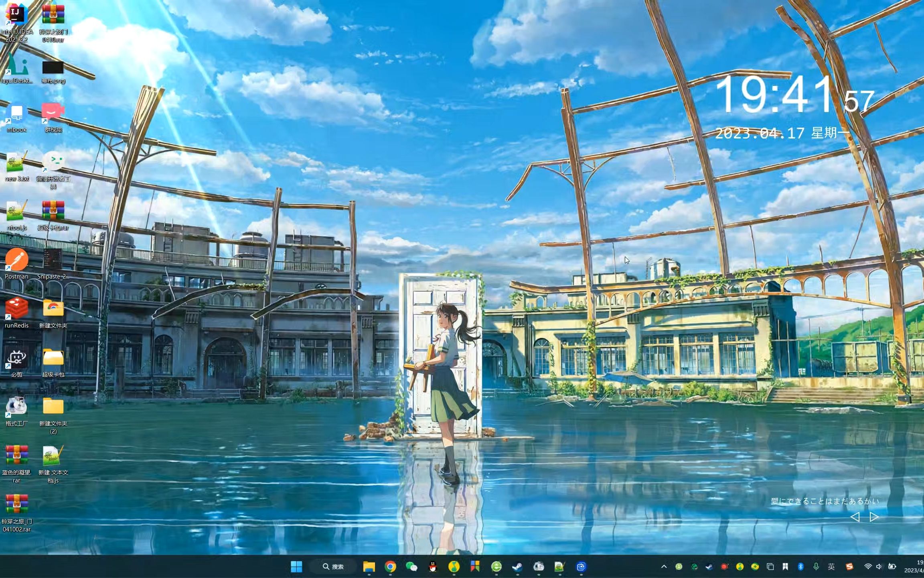
Task: Select the layuiDeskt desktop shortcut
Action: pyautogui.click(x=16, y=68)
